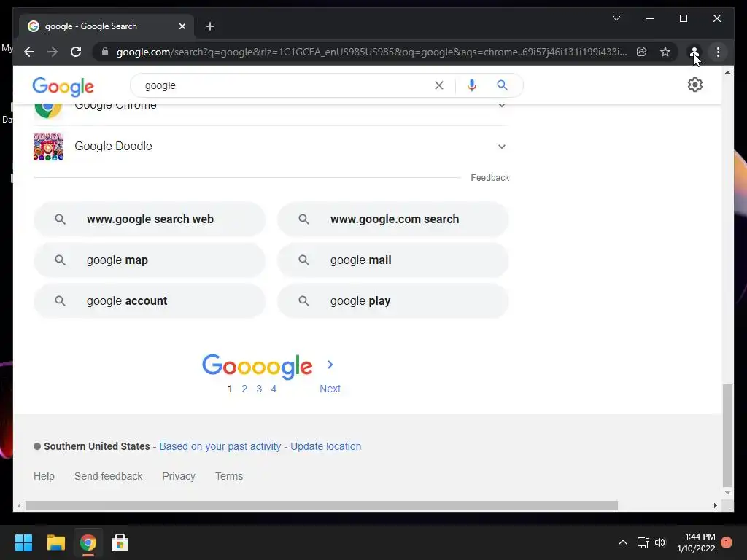This screenshot has width=747, height=560.
Task: Choose the 'google map' related search
Action: 149,260
